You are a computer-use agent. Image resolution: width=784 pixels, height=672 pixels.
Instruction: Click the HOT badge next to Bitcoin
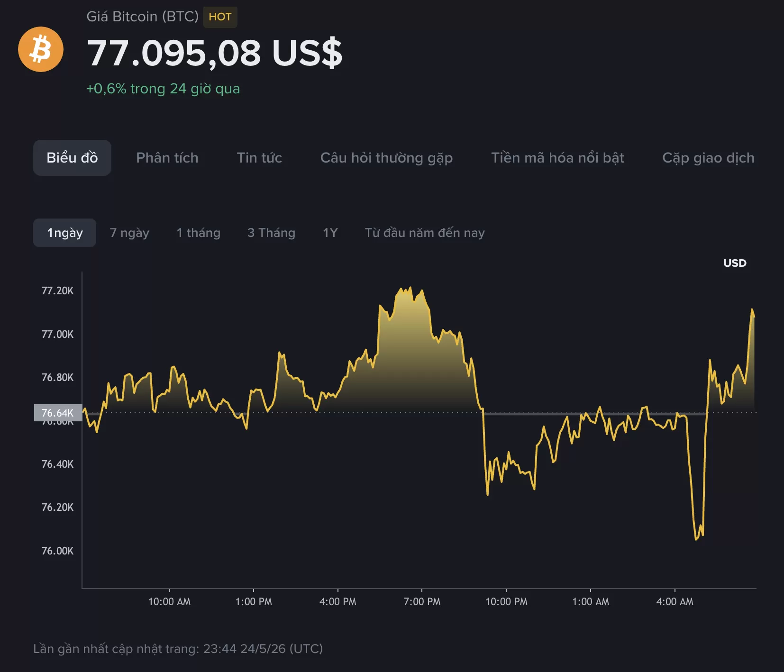pos(220,17)
